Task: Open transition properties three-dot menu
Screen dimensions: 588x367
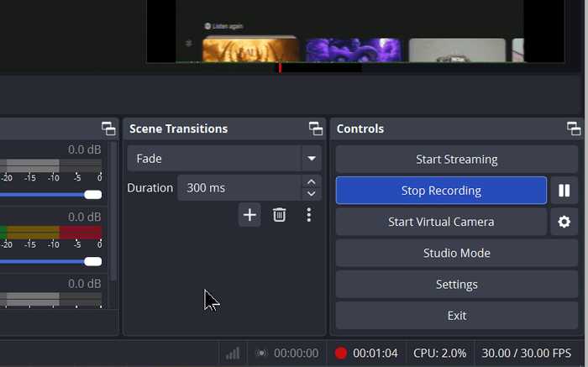Action: pyautogui.click(x=308, y=215)
